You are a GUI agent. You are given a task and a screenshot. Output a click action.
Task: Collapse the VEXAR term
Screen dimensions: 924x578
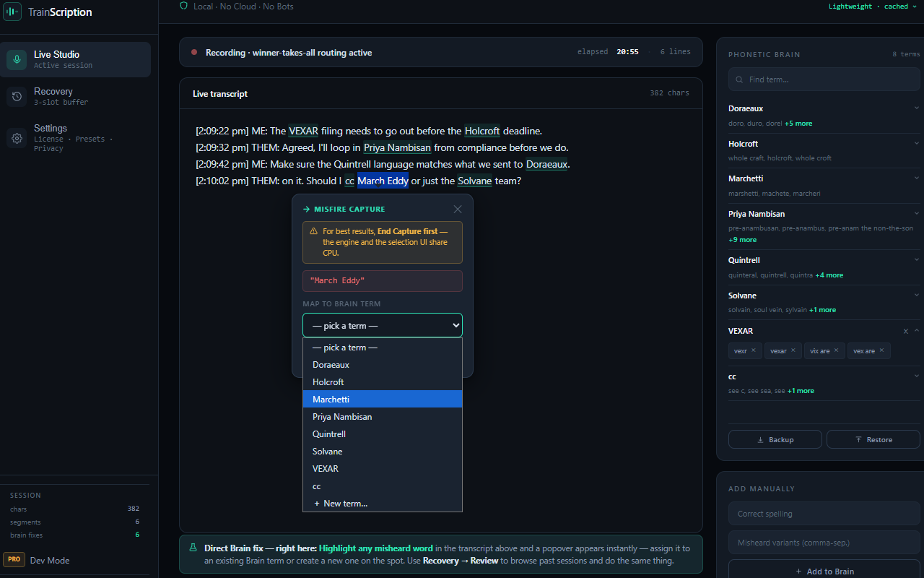pyautogui.click(x=917, y=330)
